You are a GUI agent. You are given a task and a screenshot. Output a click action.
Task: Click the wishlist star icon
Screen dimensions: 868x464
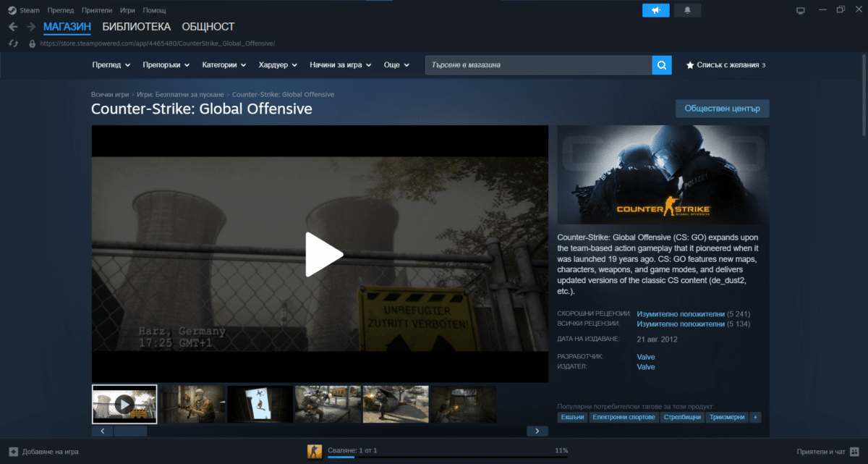[x=689, y=65]
